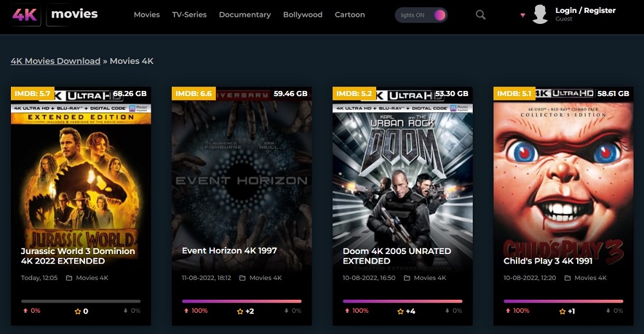Toggle the lights ON switch
Viewport: 644px width, 334px height.
tap(421, 15)
